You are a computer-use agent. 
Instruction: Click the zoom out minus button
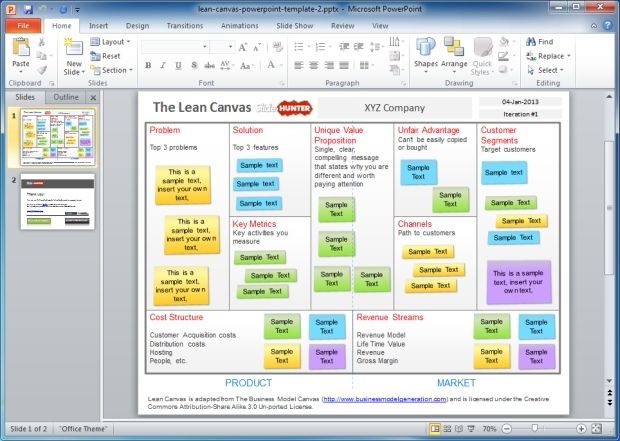tap(507, 429)
